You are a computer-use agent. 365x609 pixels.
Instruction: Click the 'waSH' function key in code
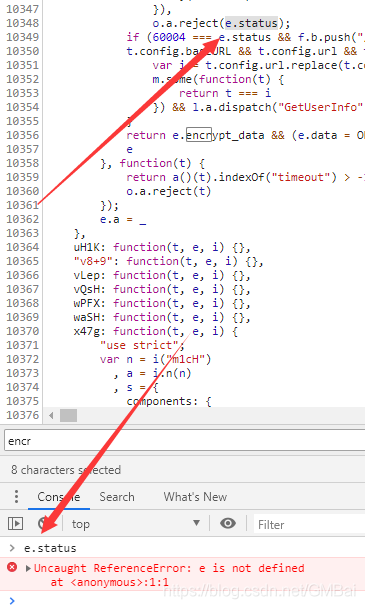tap(87, 317)
